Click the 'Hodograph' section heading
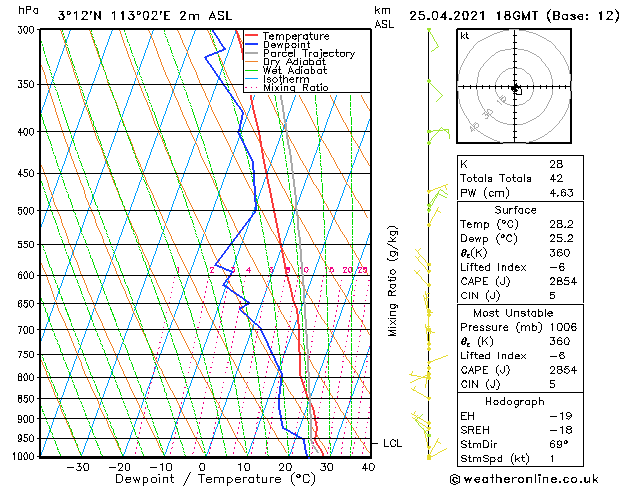 pyautogui.click(x=515, y=402)
